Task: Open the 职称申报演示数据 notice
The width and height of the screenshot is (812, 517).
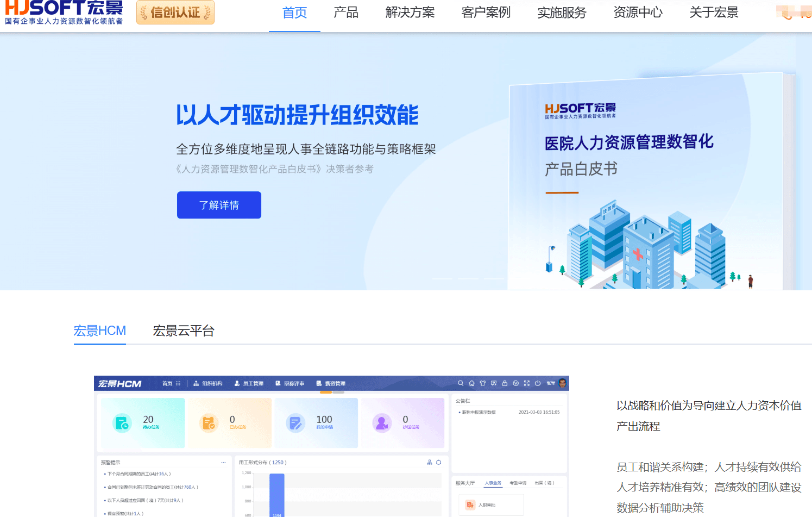Action: coord(479,413)
